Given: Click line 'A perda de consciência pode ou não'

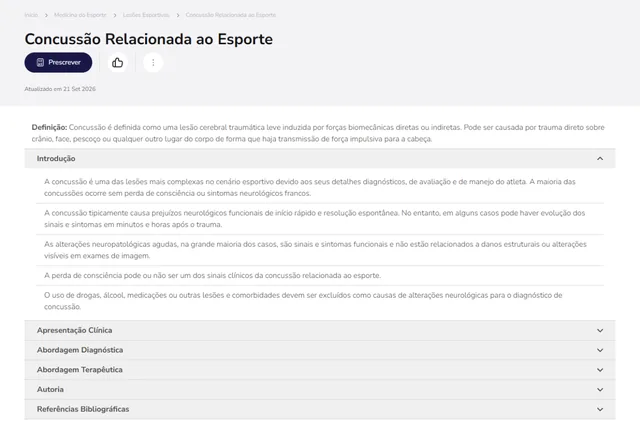Looking at the screenshot, I should pos(212,275).
